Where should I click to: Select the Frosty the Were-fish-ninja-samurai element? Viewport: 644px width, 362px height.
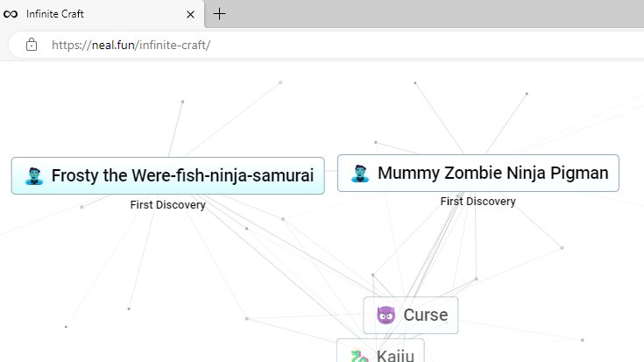(168, 176)
